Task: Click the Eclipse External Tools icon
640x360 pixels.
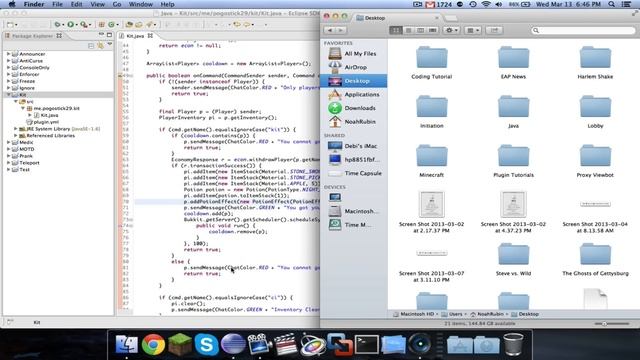Action: coord(83,24)
